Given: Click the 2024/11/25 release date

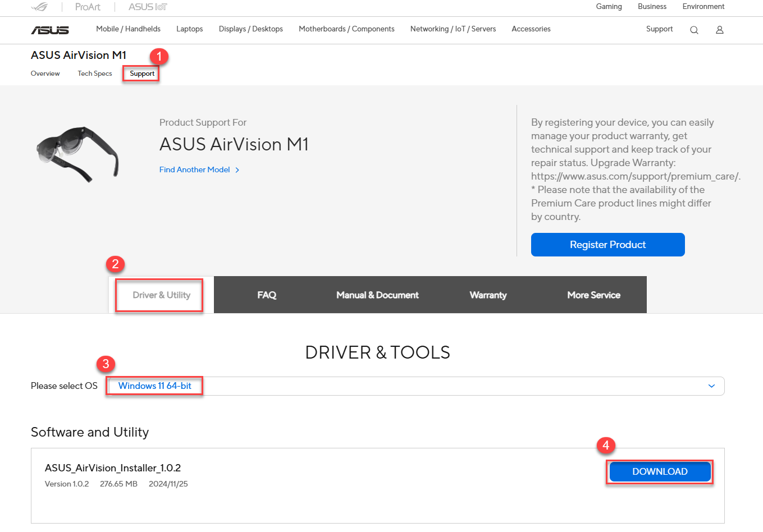Looking at the screenshot, I should coord(168,484).
